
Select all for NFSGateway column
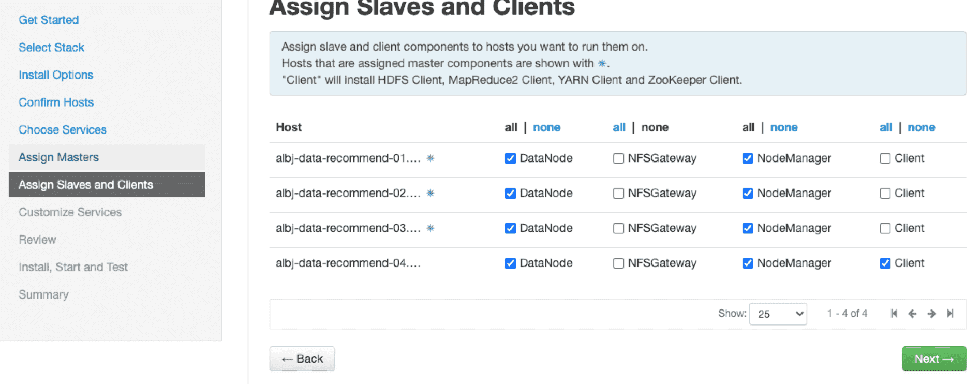(619, 127)
